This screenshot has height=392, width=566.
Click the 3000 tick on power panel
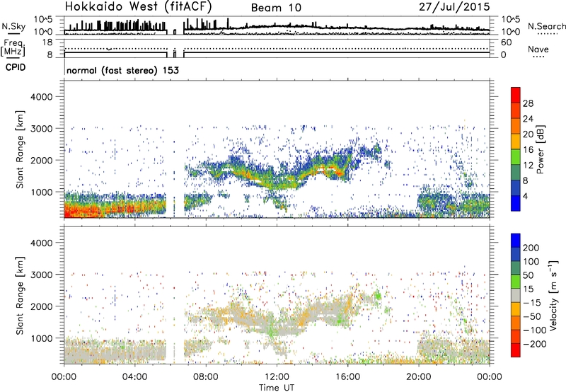(x=41, y=129)
